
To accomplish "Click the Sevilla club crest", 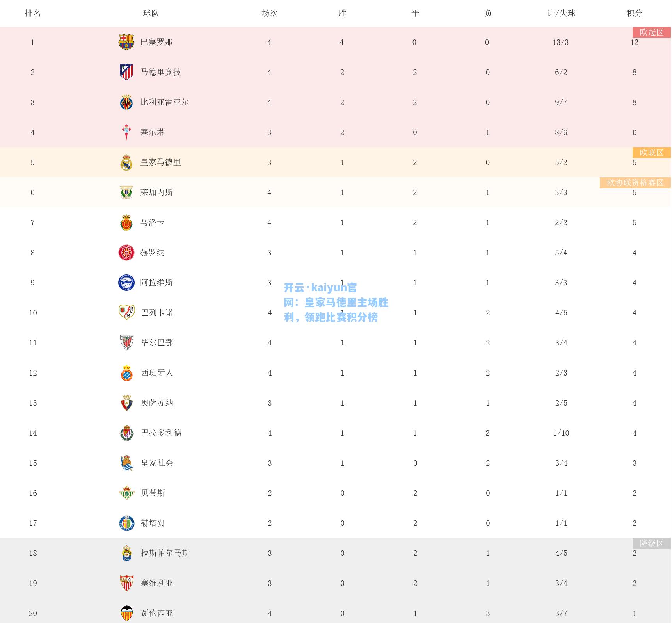I will click(x=126, y=583).
